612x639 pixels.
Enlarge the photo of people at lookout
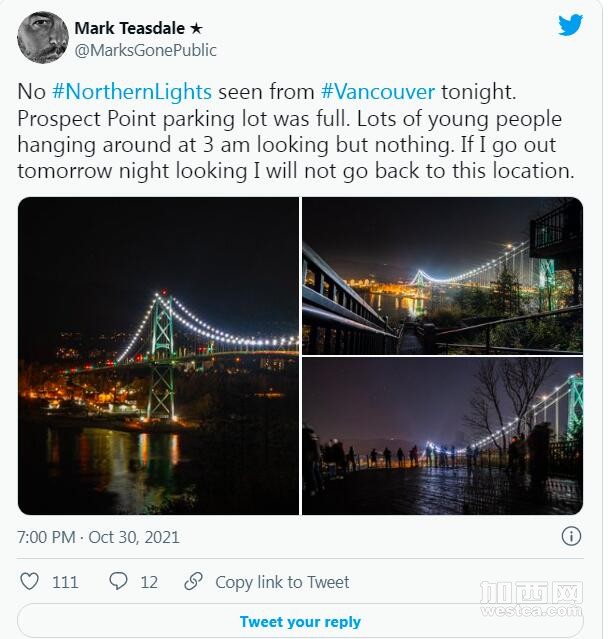click(442, 436)
